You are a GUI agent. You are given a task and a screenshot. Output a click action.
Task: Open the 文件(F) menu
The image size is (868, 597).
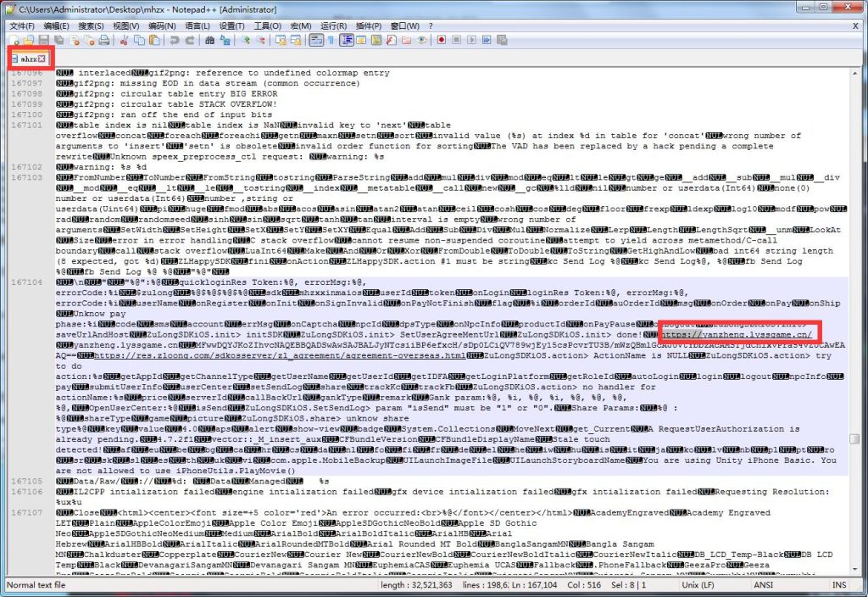(19, 25)
